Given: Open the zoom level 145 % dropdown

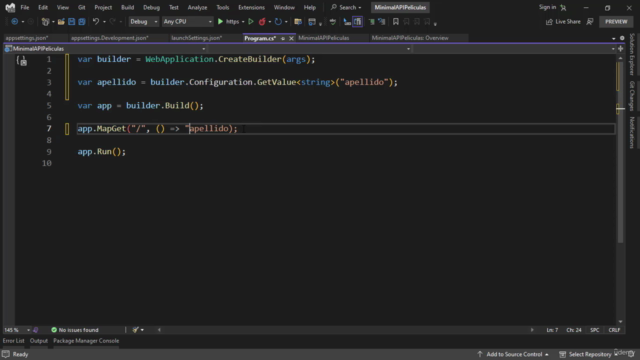Looking at the screenshot, I should pyautogui.click(x=17, y=330).
